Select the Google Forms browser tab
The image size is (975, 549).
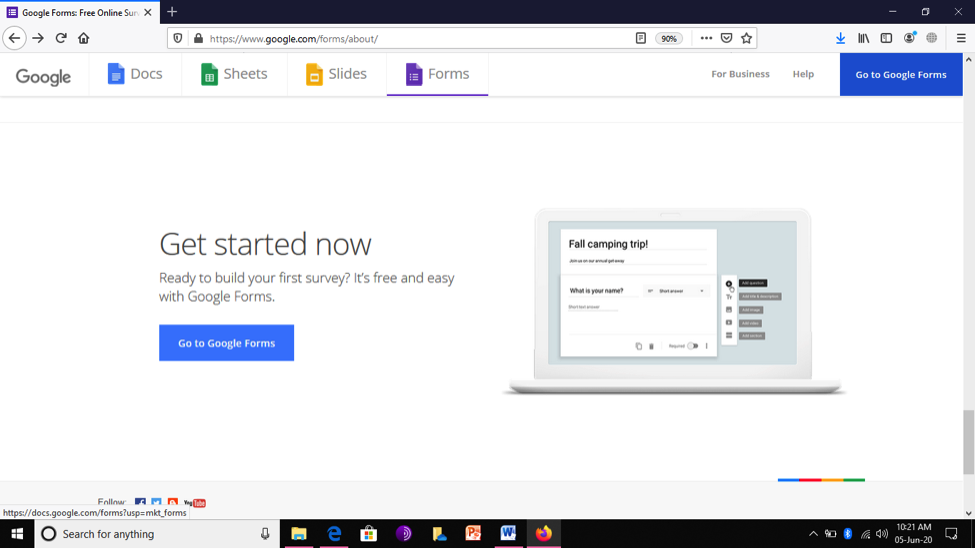[x=80, y=12]
